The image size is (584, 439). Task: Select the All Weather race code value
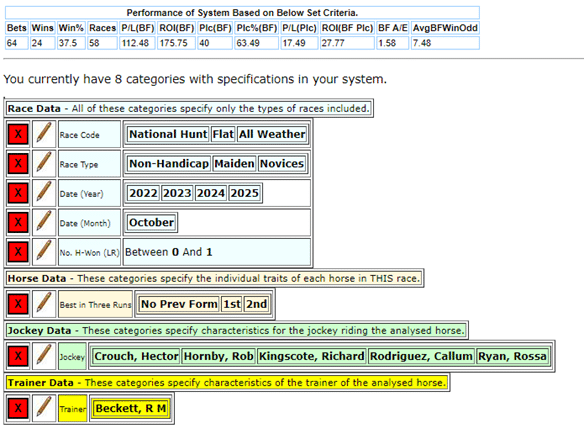coord(272,134)
